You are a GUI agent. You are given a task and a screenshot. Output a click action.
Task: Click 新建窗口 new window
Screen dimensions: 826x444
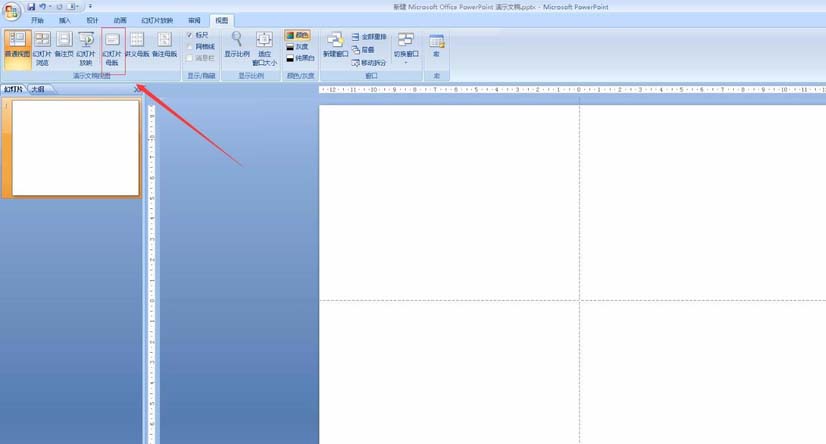point(335,45)
